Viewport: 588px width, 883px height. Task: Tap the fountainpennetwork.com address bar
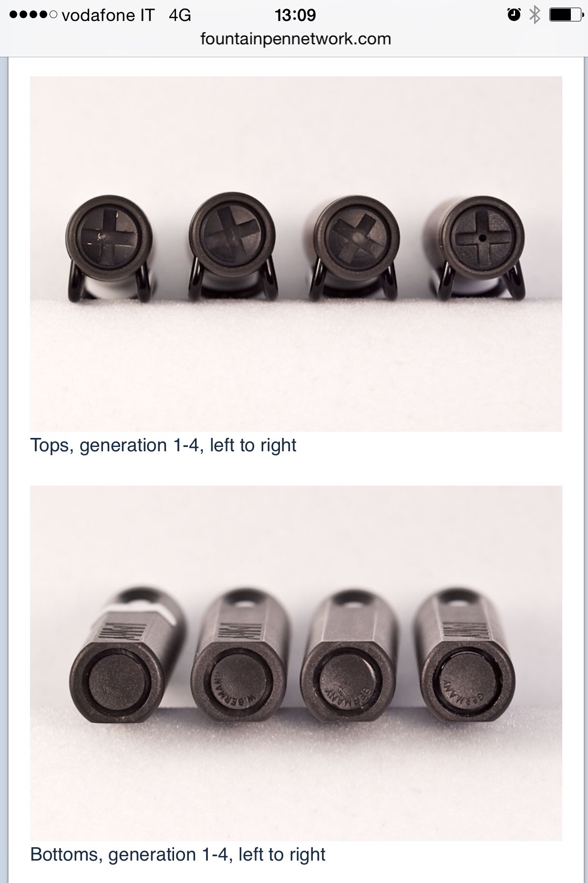click(295, 39)
